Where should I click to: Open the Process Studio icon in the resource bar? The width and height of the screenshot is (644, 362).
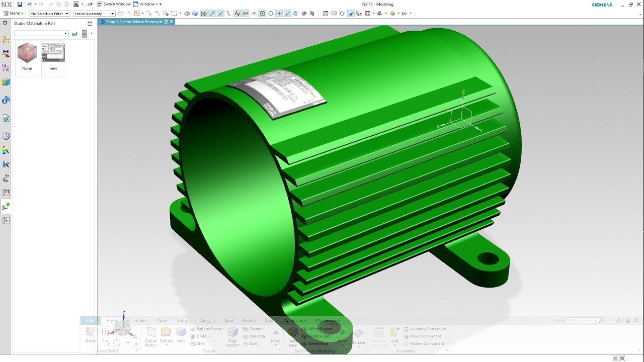pos(6,164)
